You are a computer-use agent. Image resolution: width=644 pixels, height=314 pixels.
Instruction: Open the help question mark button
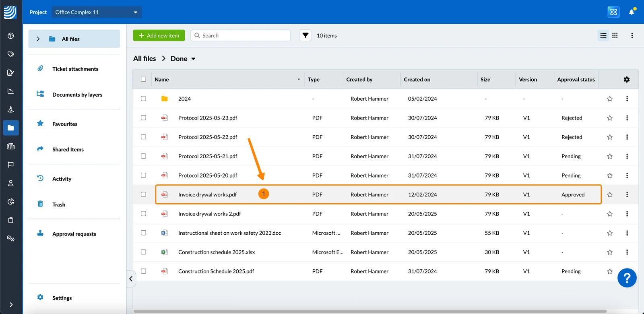point(627,278)
